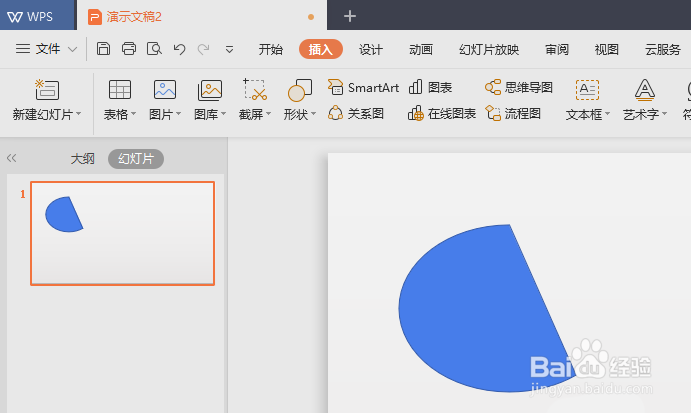691x413 pixels.
Task: Expand the 新建幻灯片 dropdown arrow
Action: coord(78,114)
